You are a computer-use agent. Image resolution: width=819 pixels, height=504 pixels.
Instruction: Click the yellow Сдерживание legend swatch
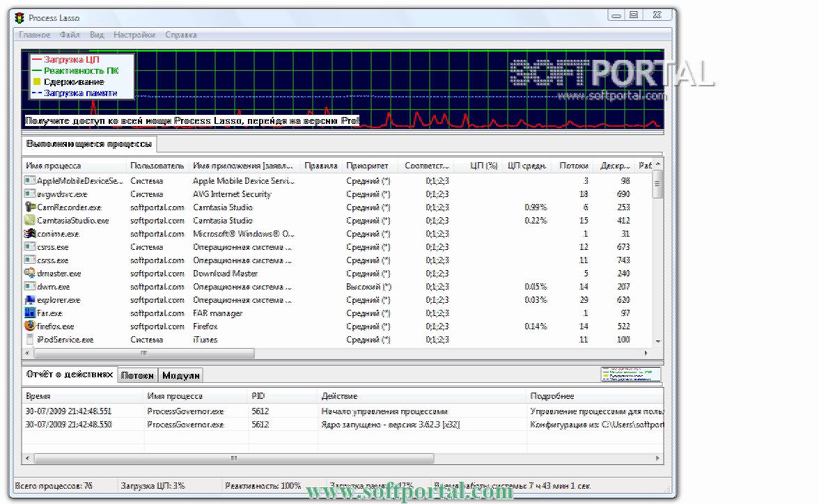point(36,82)
